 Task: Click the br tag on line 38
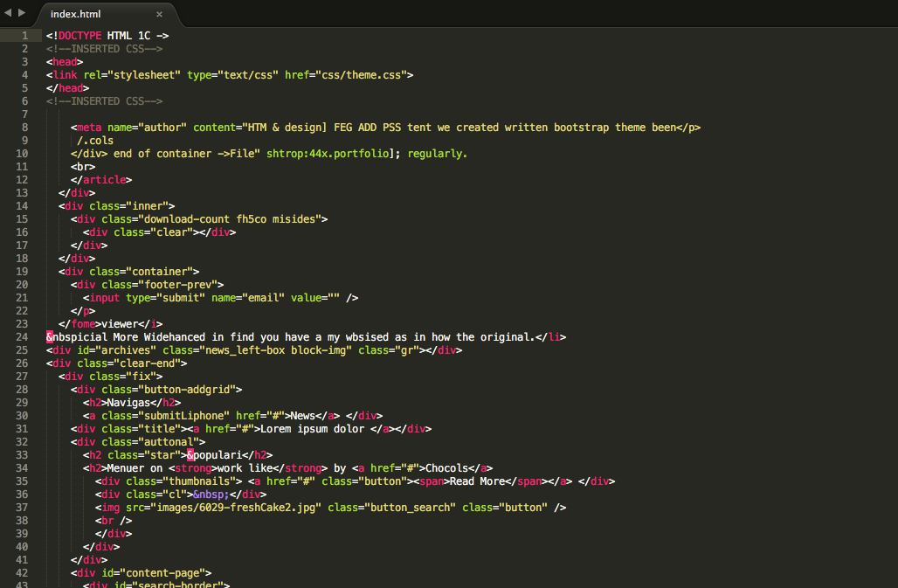pyautogui.click(x=114, y=521)
